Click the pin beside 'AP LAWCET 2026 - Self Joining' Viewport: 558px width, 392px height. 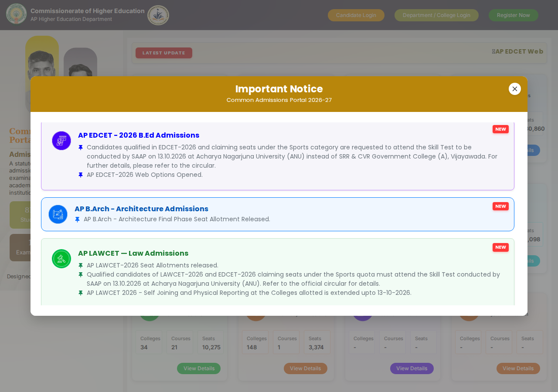click(81, 293)
